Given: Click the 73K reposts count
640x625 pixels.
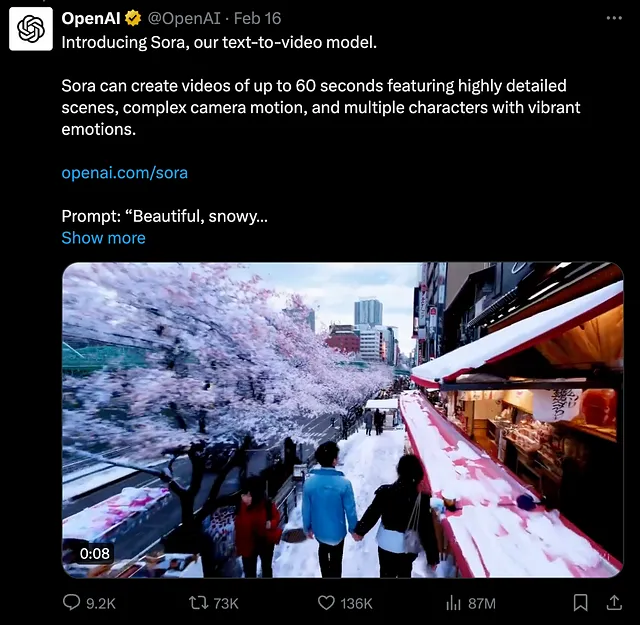Looking at the screenshot, I should [226, 603].
